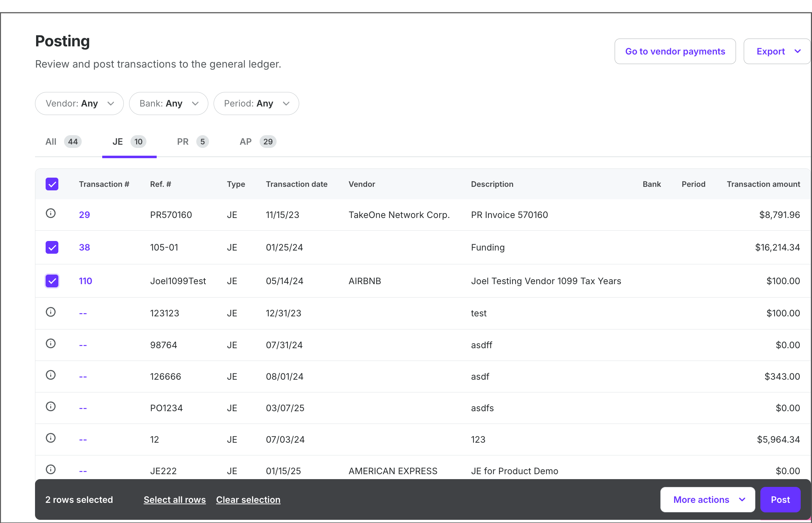Click info icon on ref 126666 row
812x523 pixels.
click(51, 375)
